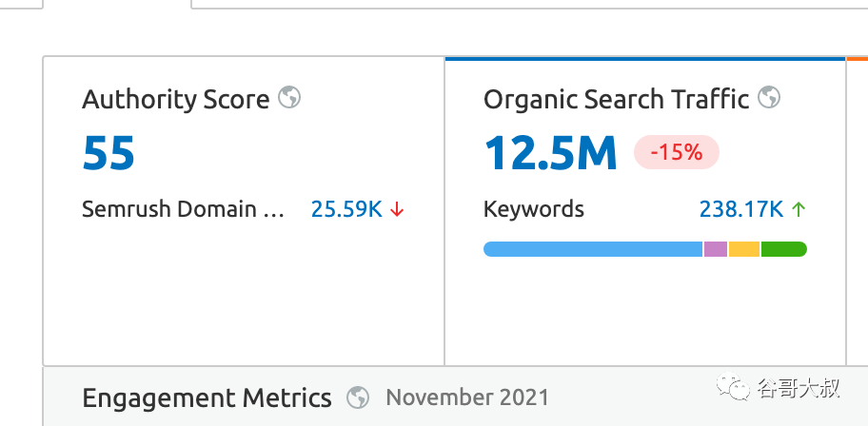Click the November 2021 date label
The width and height of the screenshot is (868, 426).
(x=467, y=397)
